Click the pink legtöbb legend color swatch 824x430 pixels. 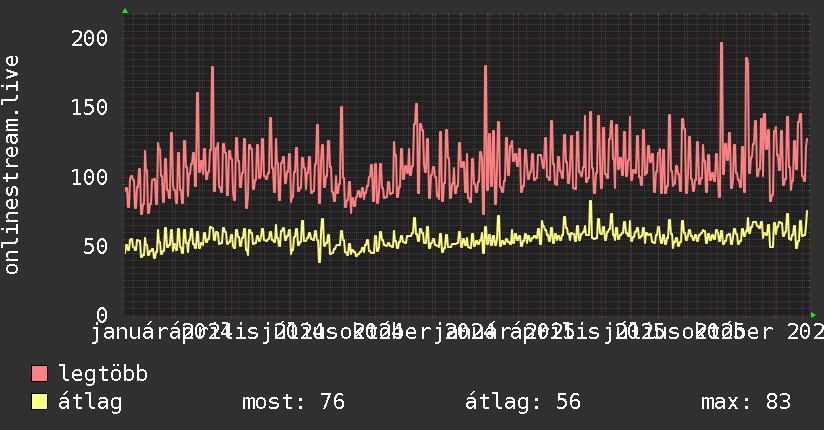[x=39, y=374]
